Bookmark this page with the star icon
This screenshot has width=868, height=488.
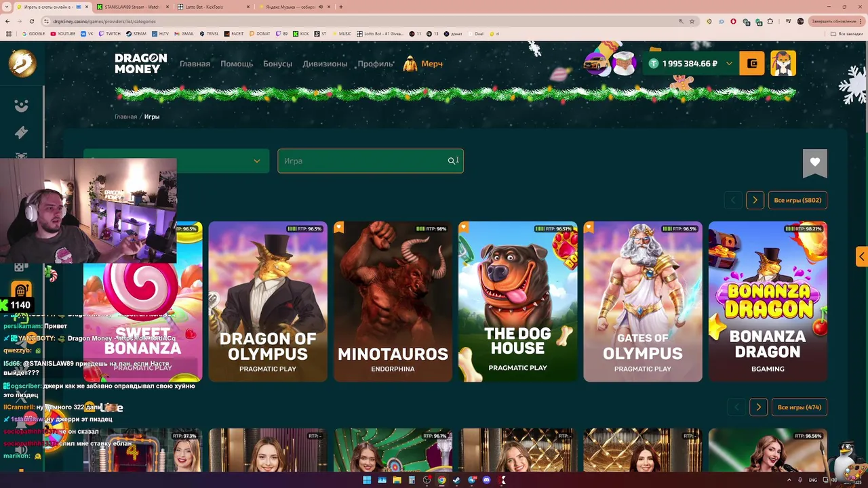click(692, 21)
